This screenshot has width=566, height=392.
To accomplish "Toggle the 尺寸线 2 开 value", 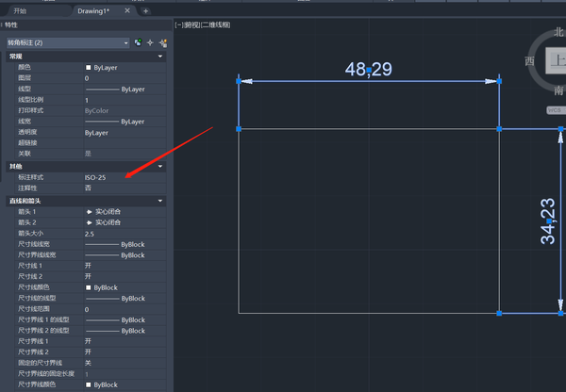I will click(125, 277).
